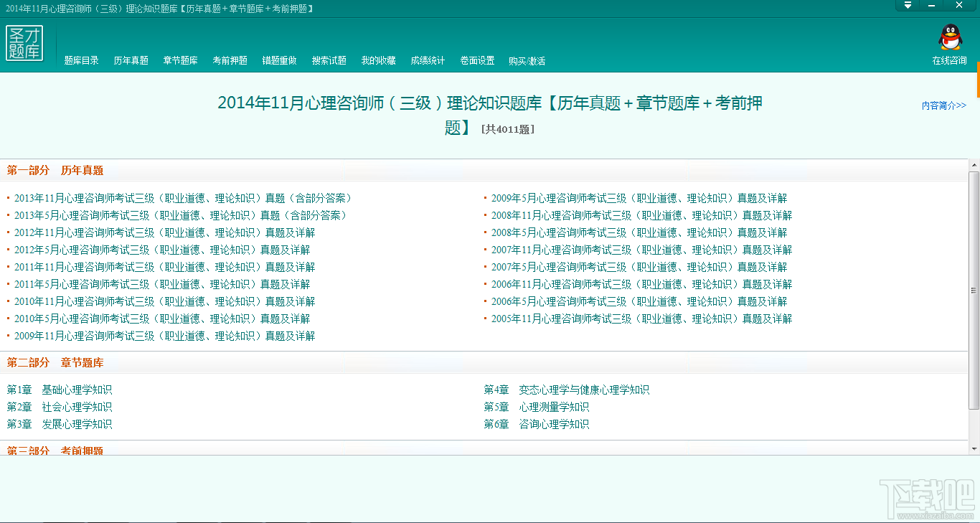Viewport: 980px width, 523px height.
Task: Click the 第一部分 历年真题 section header
Action: pyautogui.click(x=55, y=171)
